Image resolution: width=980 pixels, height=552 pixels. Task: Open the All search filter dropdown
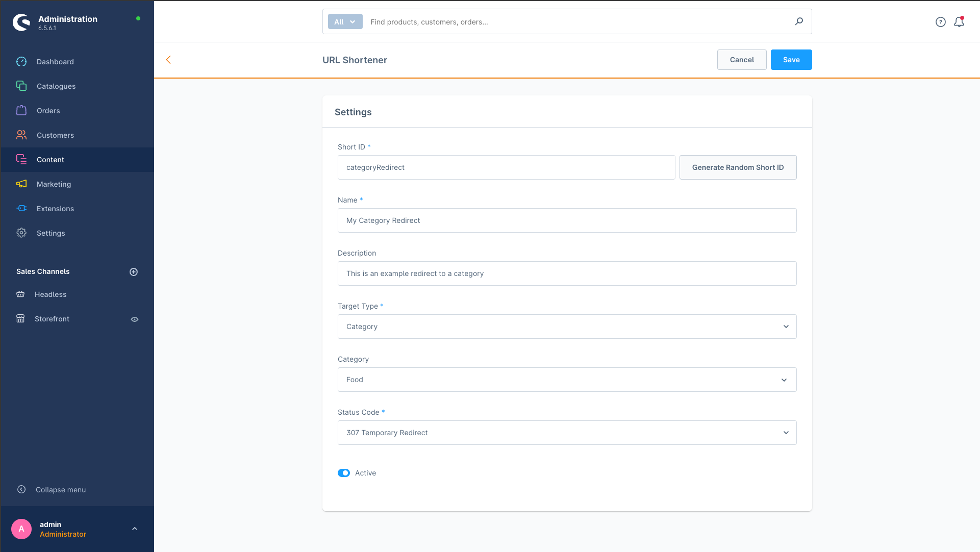(345, 22)
